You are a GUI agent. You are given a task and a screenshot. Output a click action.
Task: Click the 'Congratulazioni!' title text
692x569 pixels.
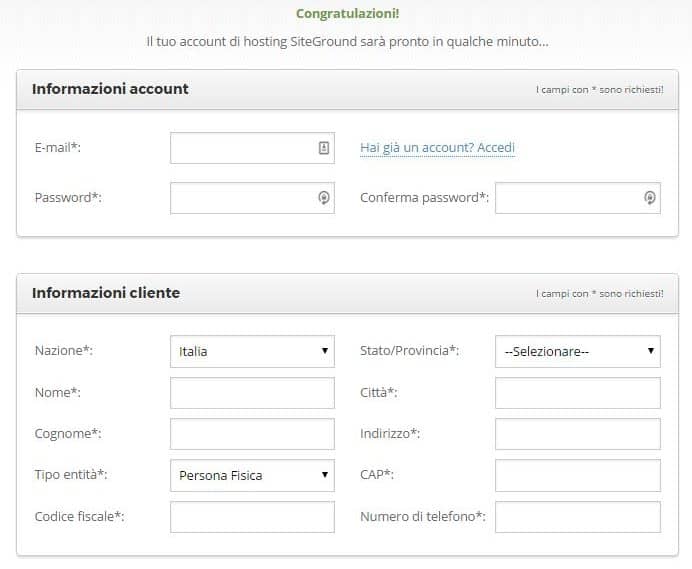point(347,14)
